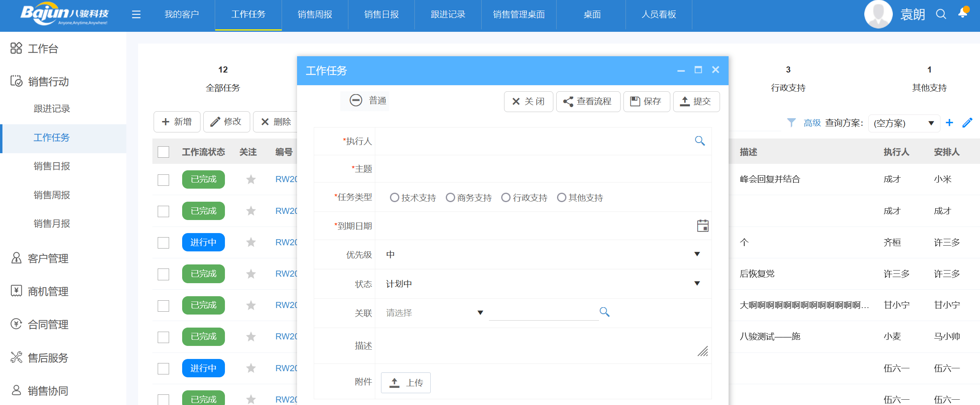The height and width of the screenshot is (405, 980).
Task: Click the 提交 submit button
Action: tap(696, 101)
